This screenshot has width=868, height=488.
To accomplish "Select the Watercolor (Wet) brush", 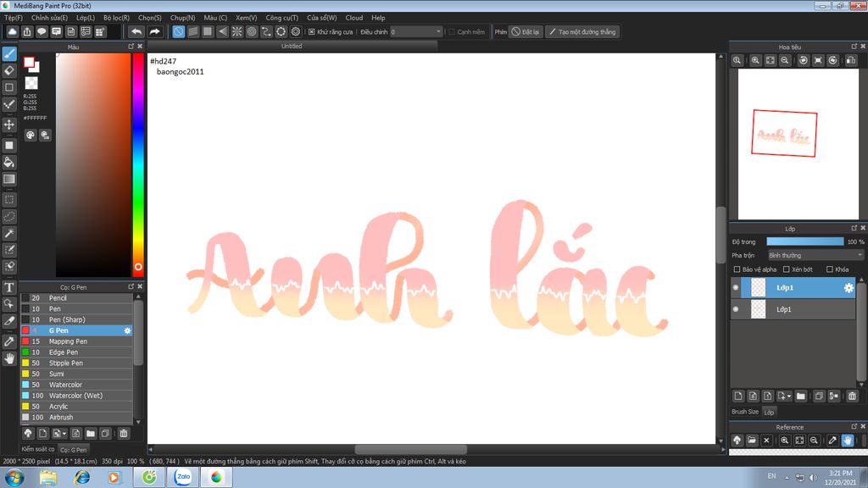I will coord(76,396).
